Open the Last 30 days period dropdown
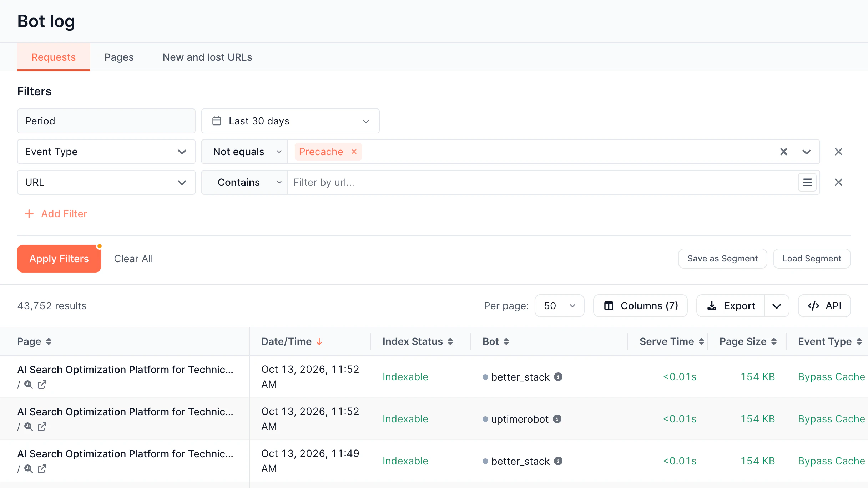Image resolution: width=868 pixels, height=488 pixels. point(290,121)
